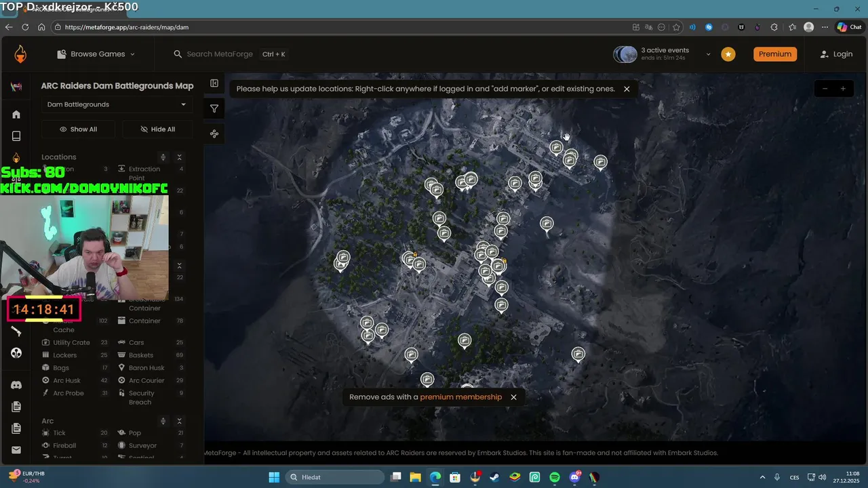This screenshot has width=868, height=488.
Task: Expand the Browse Games menu
Action: coord(96,54)
